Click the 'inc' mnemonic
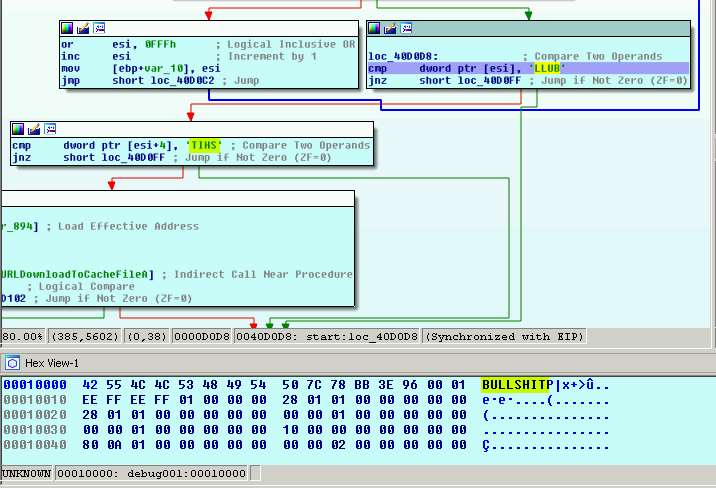Screen dimensions: 716x488 70,56
